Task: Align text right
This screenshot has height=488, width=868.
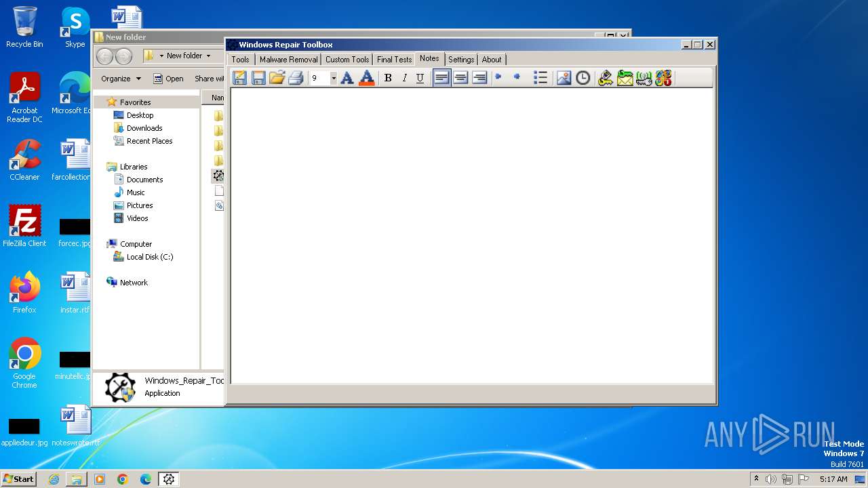Action: (x=479, y=78)
